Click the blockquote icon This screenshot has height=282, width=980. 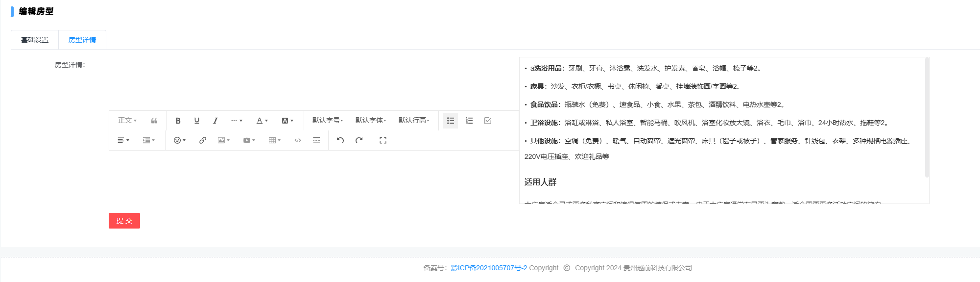click(x=154, y=121)
